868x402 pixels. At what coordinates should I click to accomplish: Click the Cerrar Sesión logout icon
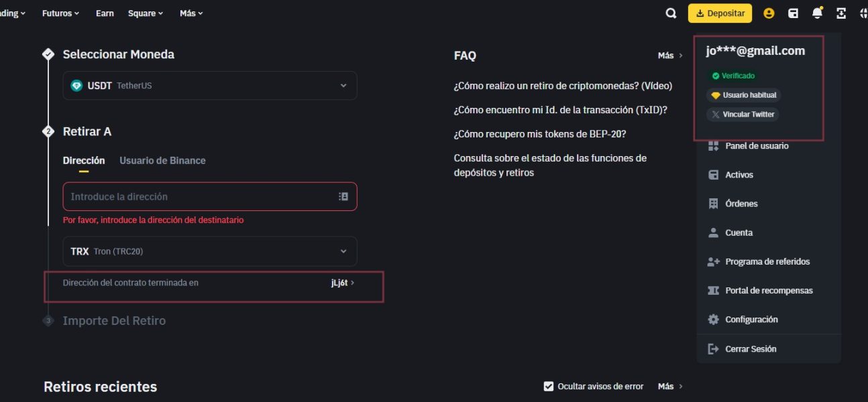(713, 349)
